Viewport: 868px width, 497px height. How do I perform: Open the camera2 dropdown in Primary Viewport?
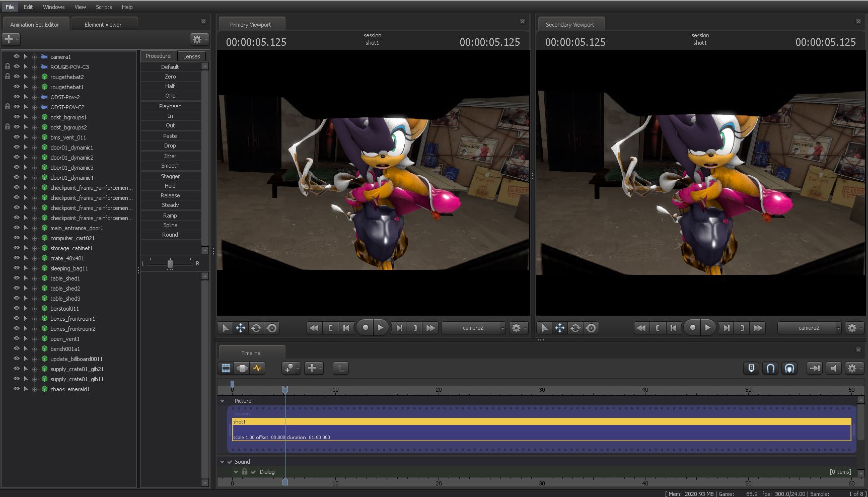pos(474,328)
